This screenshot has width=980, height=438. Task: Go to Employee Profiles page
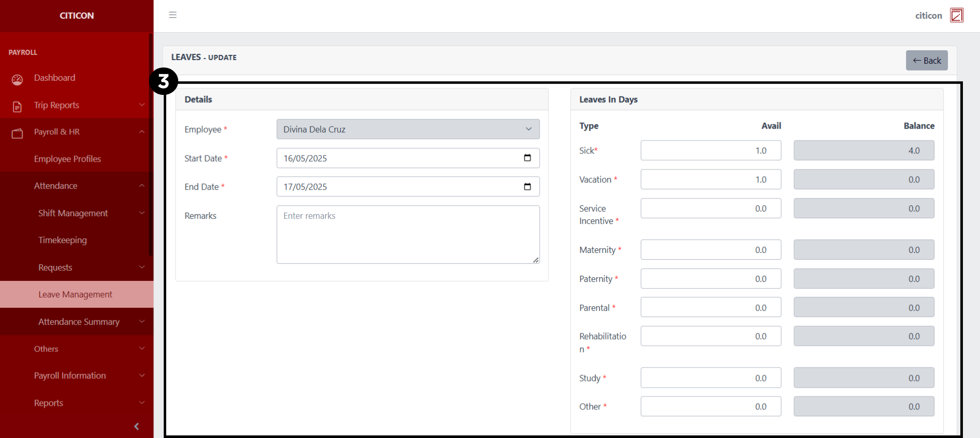(67, 159)
